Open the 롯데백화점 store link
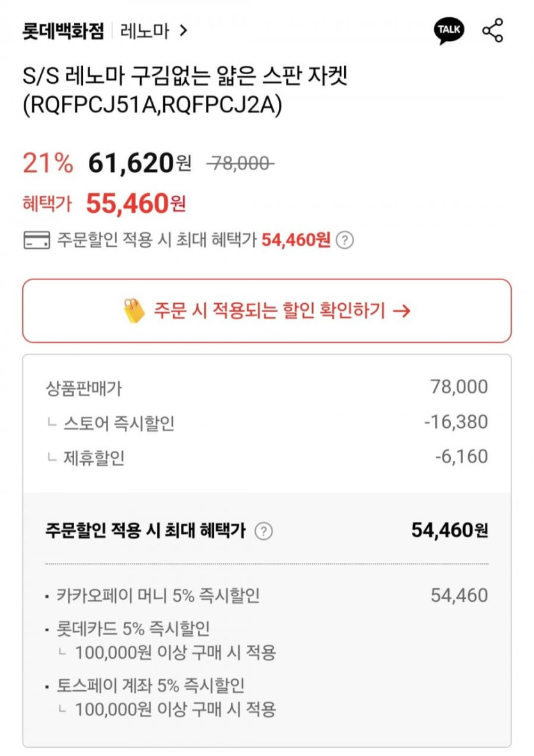 tap(63, 31)
